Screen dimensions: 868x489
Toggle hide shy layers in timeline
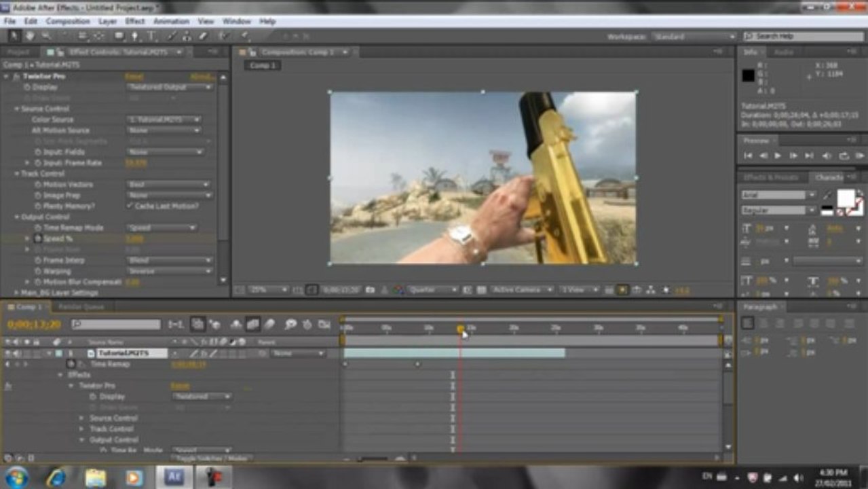236,325
